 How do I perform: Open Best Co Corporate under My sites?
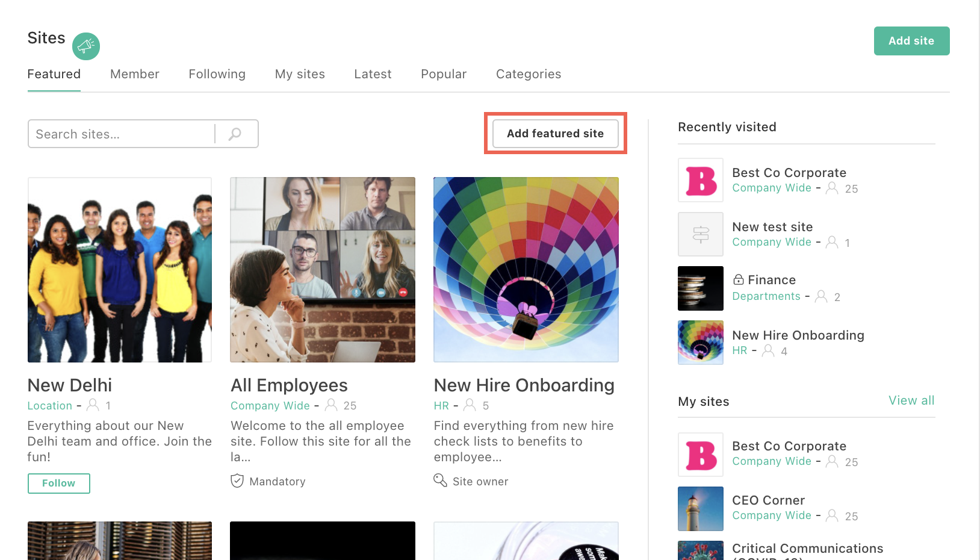click(x=789, y=446)
